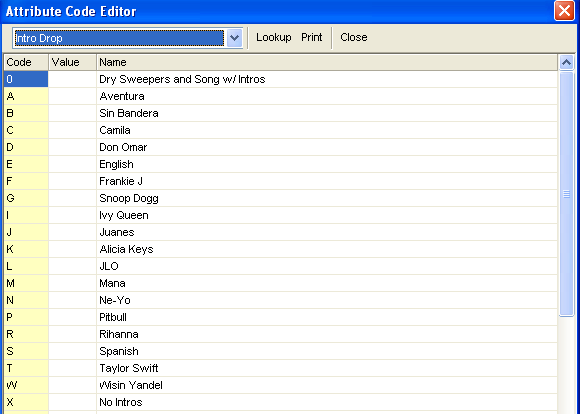
Task: Click code cell T
Action: pos(26,368)
